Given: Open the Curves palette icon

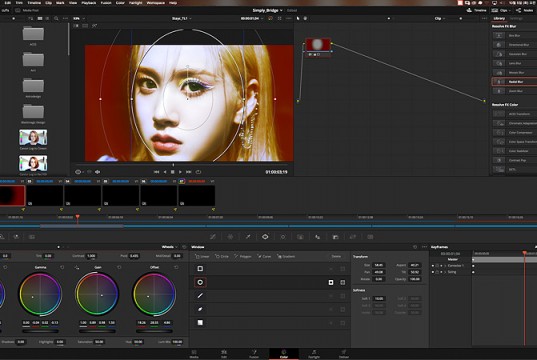Looking at the screenshot, I should (213, 237).
